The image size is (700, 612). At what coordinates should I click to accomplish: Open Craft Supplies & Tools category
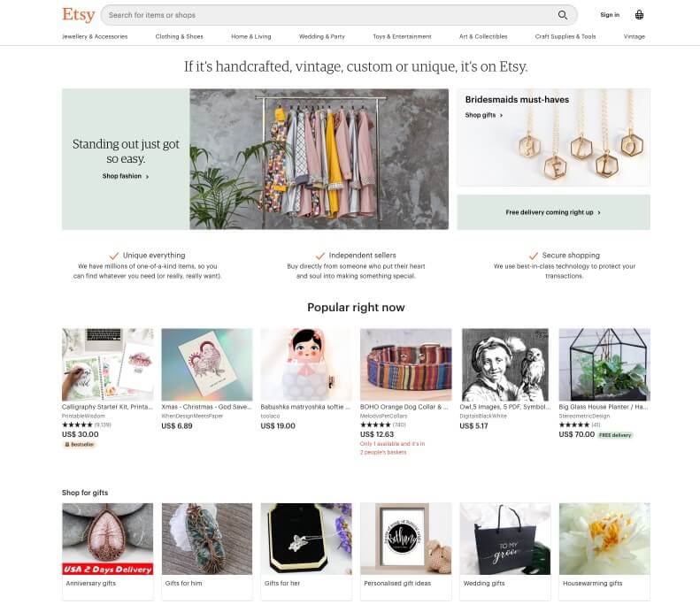point(565,36)
